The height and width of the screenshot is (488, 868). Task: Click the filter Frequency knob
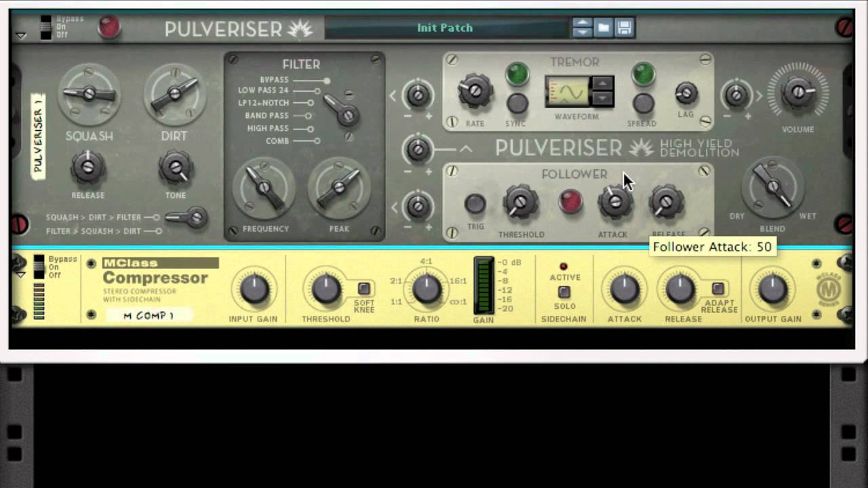coord(264,187)
